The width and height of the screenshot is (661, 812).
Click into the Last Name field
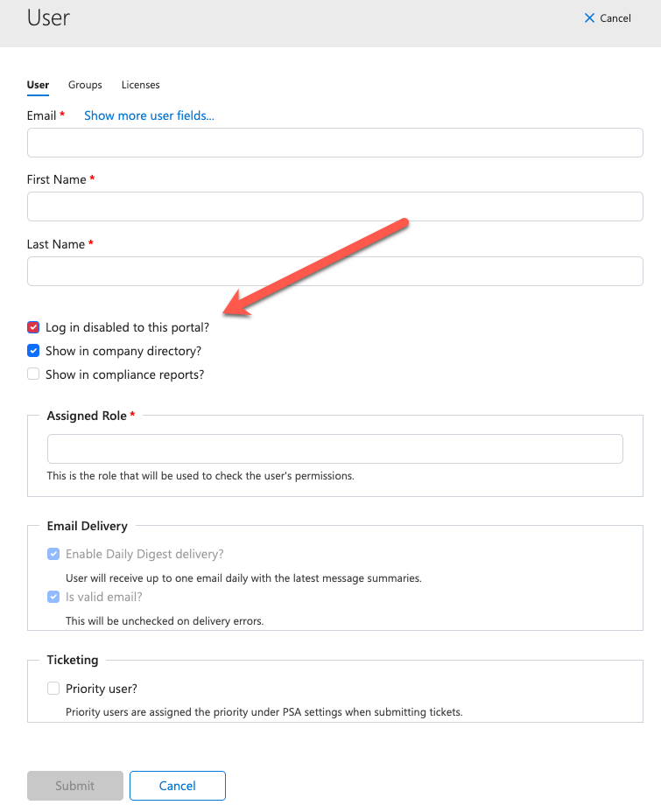tap(335, 271)
